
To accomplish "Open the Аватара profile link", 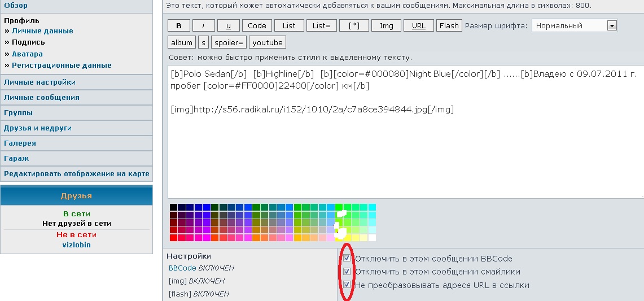I will coord(27,54).
